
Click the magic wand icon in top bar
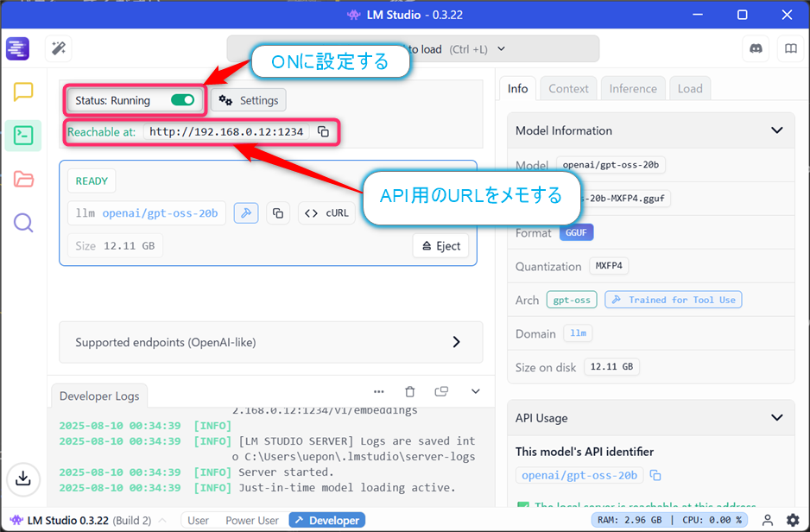pos(59,48)
